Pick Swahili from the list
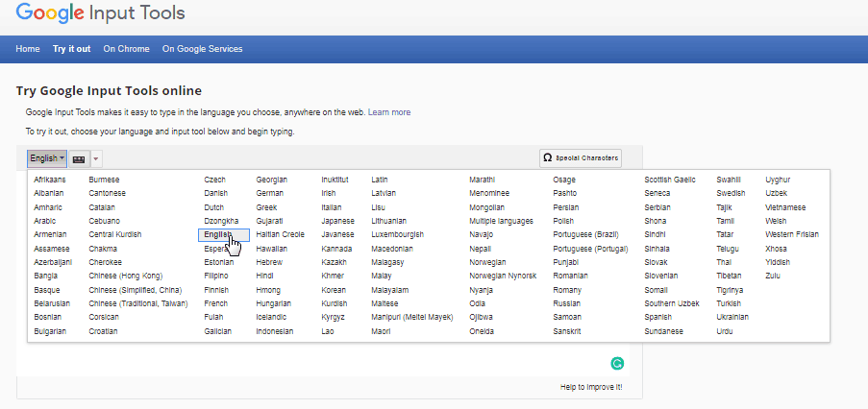 coord(728,180)
